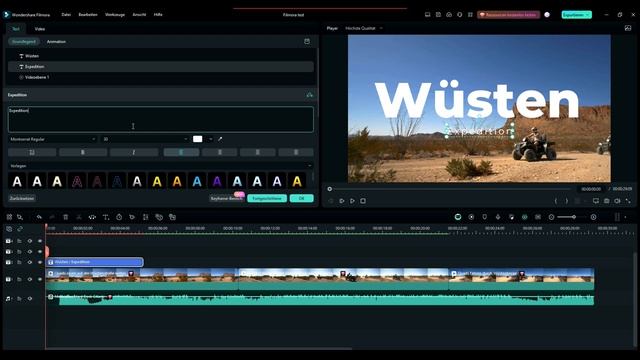Play the preview in the player
Viewport: 640px width, 360px height.
coord(352,201)
